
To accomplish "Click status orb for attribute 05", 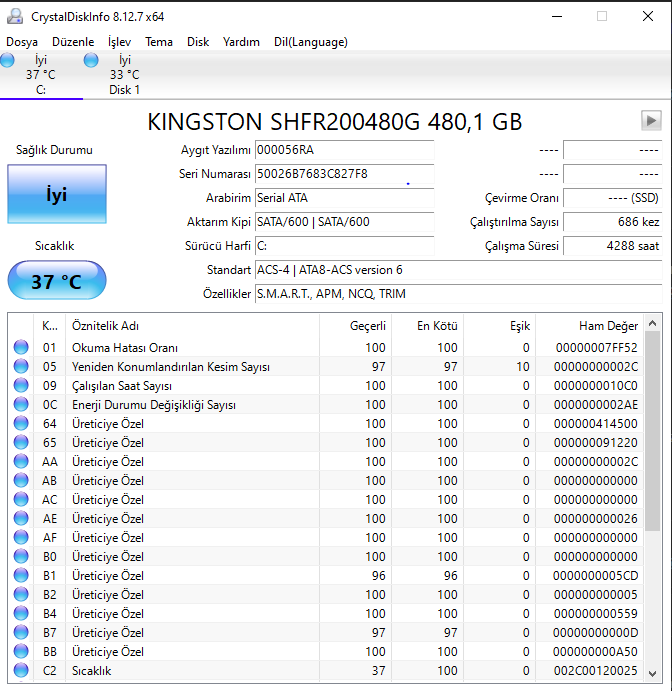I will click(21, 366).
